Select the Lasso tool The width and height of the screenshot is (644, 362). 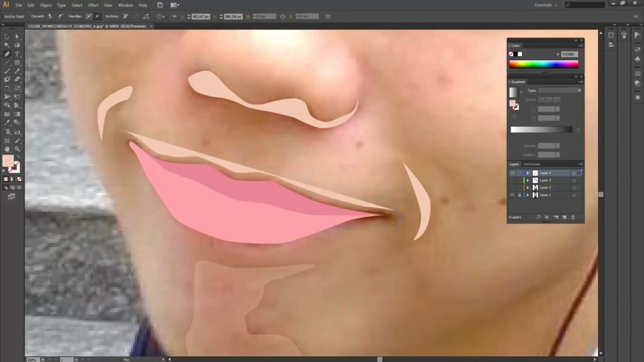point(17,45)
